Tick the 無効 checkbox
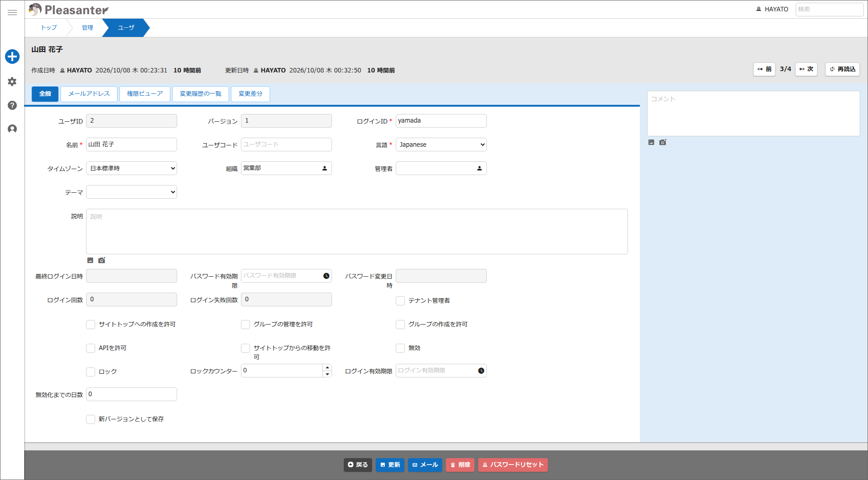 [400, 348]
